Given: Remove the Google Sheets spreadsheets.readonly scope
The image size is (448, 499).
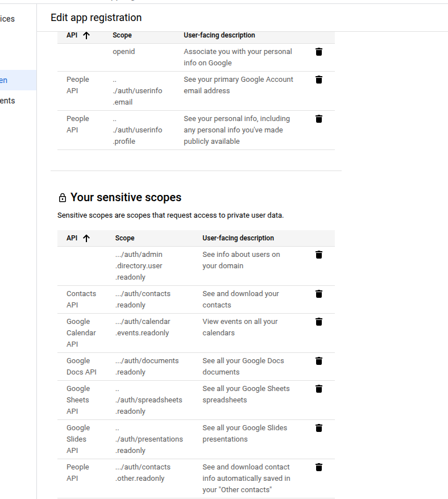Looking at the screenshot, I should (x=319, y=389).
